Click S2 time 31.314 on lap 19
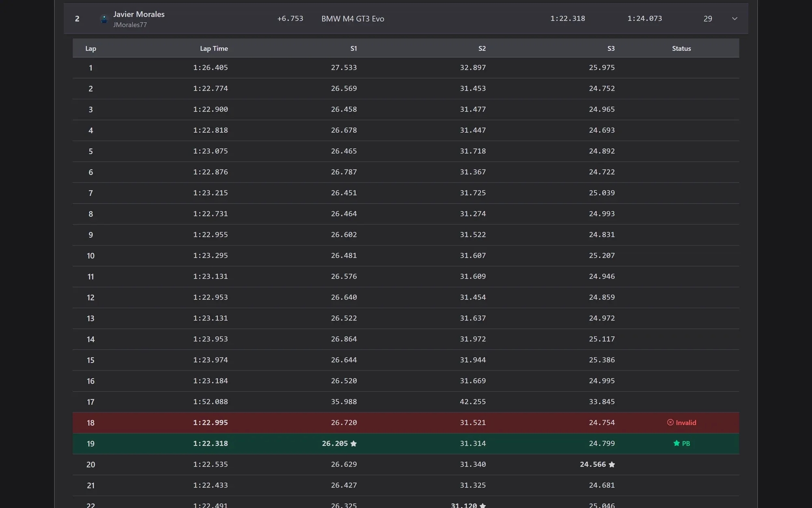Screen dimensions: 812x508 click(x=473, y=444)
